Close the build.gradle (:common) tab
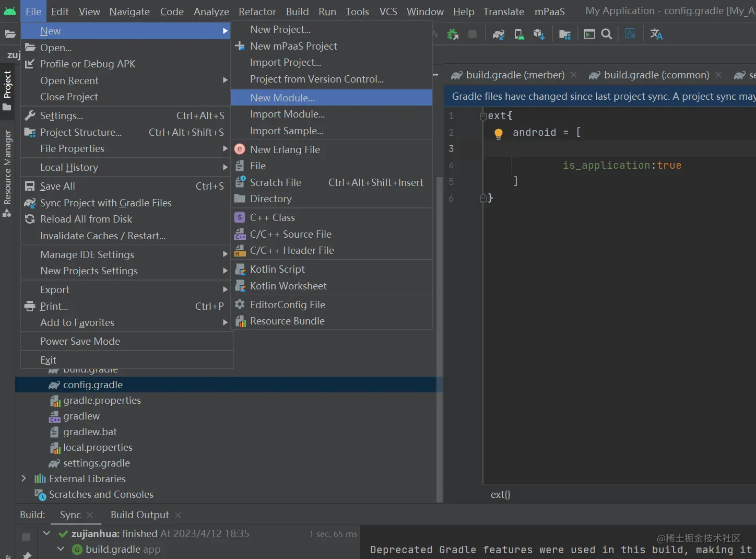 click(718, 75)
